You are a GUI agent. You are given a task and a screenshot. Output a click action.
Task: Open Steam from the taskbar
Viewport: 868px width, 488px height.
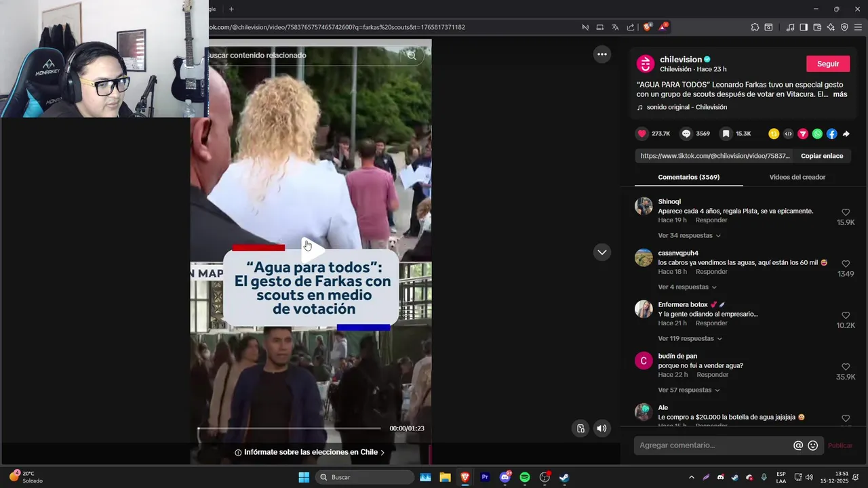point(564,477)
